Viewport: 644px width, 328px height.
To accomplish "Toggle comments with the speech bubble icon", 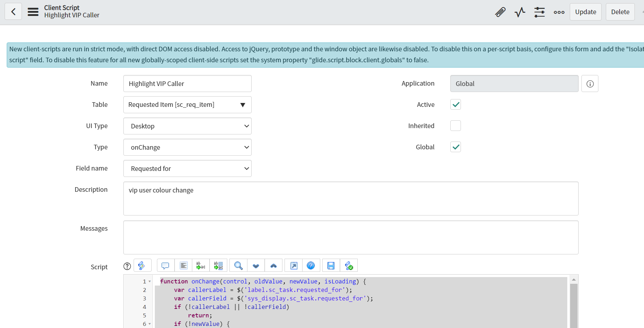I will tap(166, 265).
